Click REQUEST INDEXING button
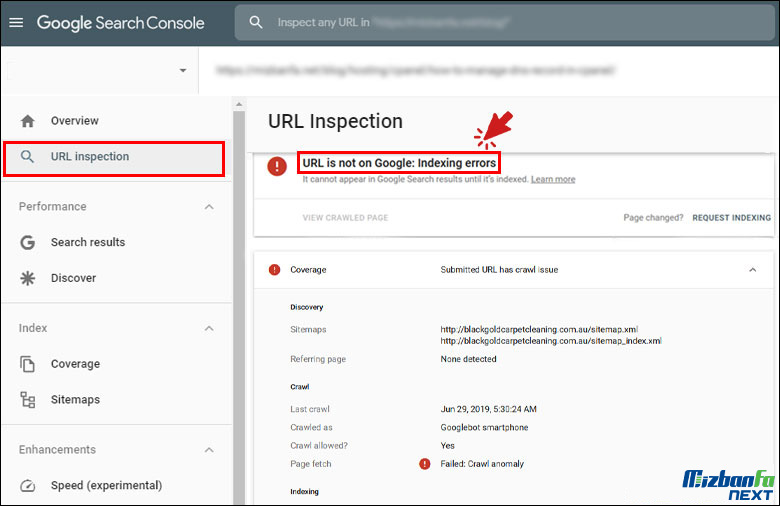The height and width of the screenshot is (506, 780). tap(731, 218)
